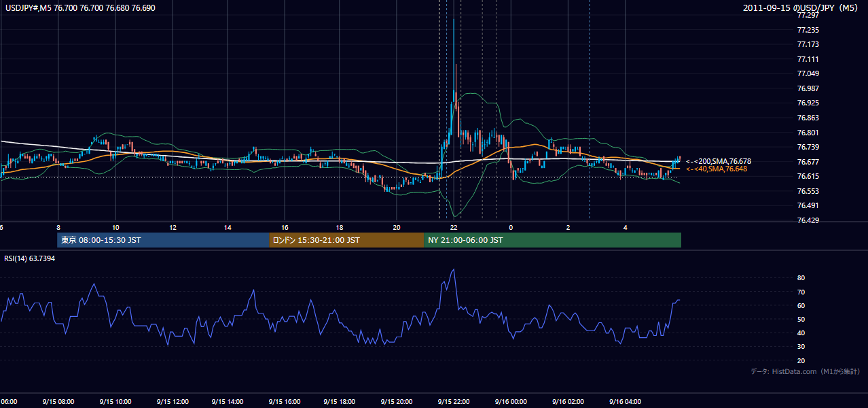This screenshot has width=868, height=408.
Task: Select the RSI(14) 63.7394 indicator label
Action: tap(30, 258)
